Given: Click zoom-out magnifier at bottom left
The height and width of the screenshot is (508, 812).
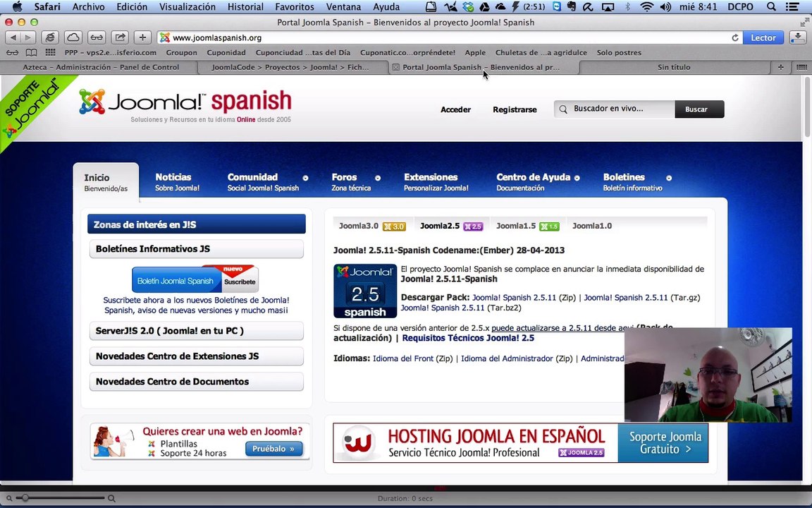Looking at the screenshot, I should click(x=8, y=499).
